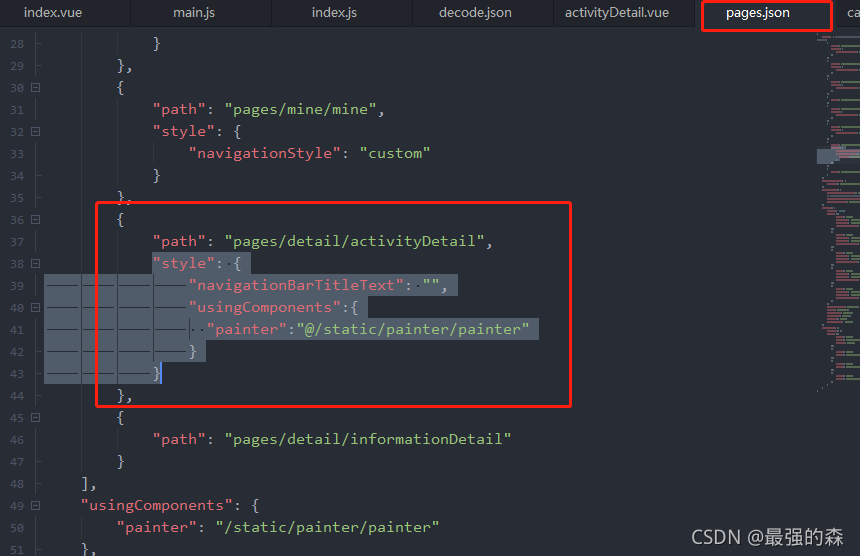
Task: Fold the style block at line 38
Action: point(36,264)
